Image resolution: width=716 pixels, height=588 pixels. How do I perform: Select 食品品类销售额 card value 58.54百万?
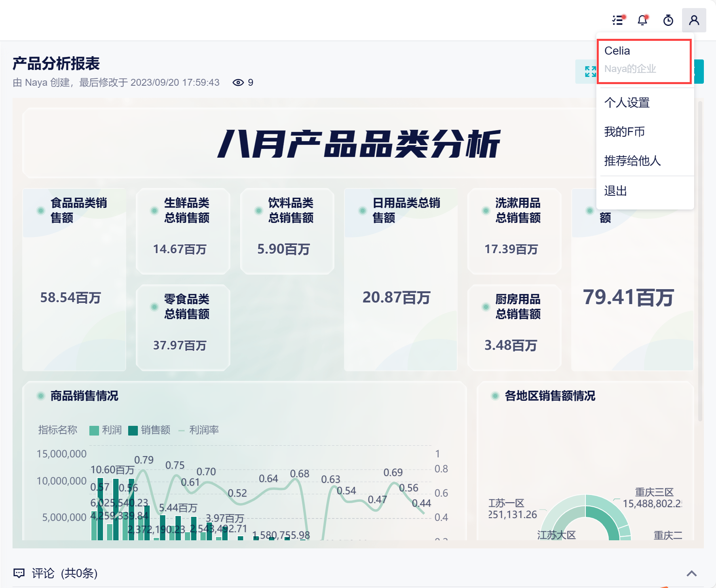tap(70, 298)
